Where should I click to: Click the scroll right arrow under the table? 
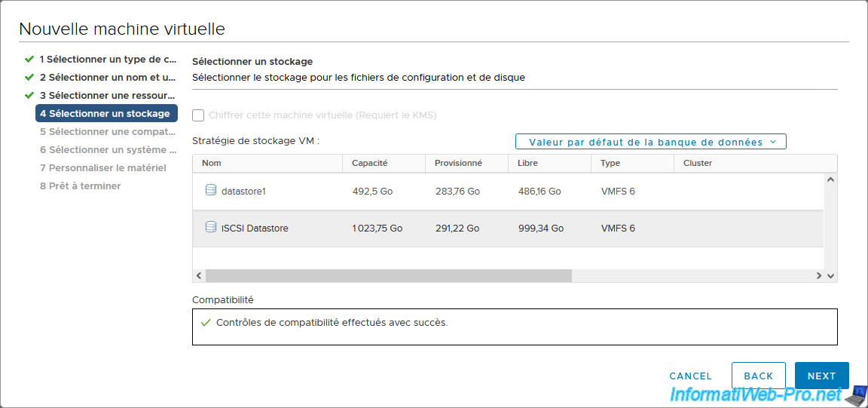click(819, 276)
